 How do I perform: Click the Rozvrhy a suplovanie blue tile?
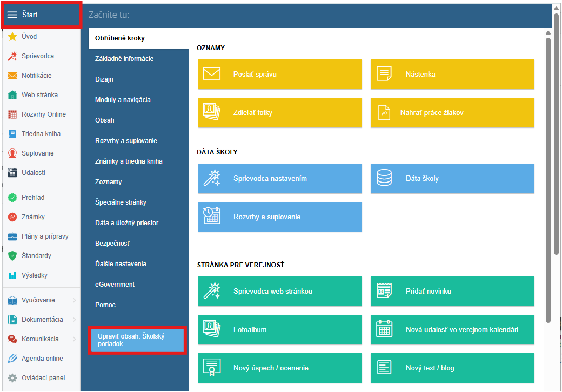tap(280, 217)
